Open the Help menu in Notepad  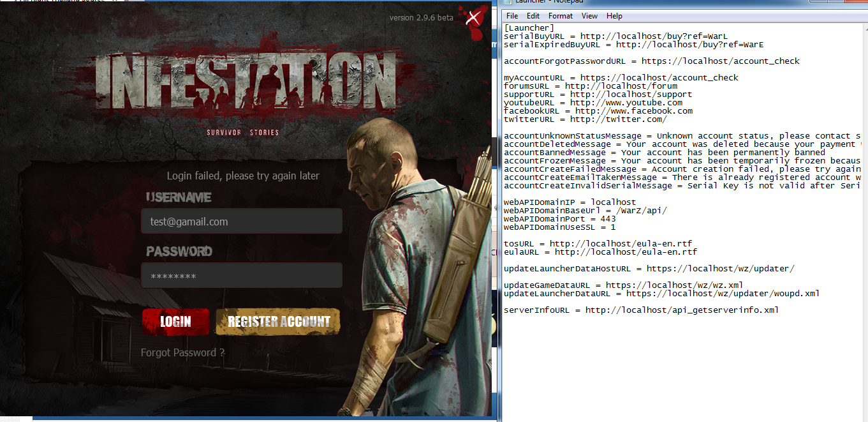point(615,16)
